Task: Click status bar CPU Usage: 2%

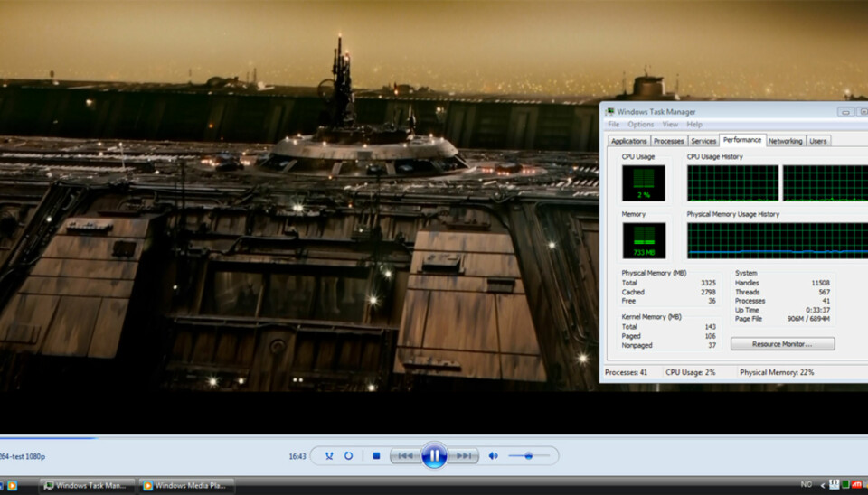Action: pyautogui.click(x=690, y=372)
